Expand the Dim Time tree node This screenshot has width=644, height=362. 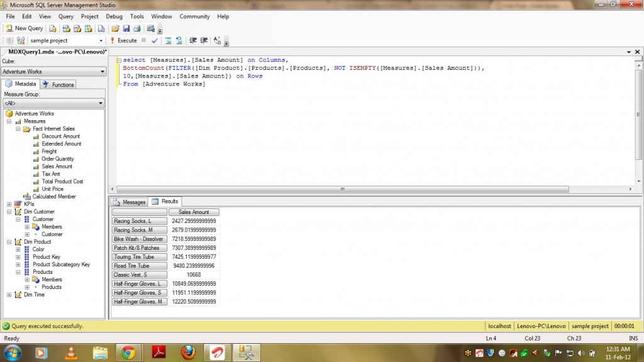tap(9, 295)
